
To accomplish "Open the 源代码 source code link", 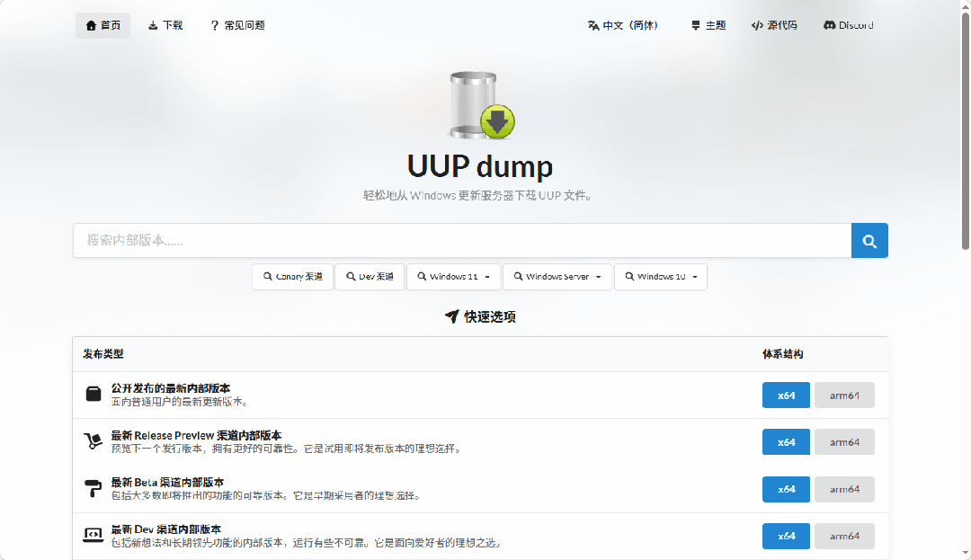I will pos(774,25).
